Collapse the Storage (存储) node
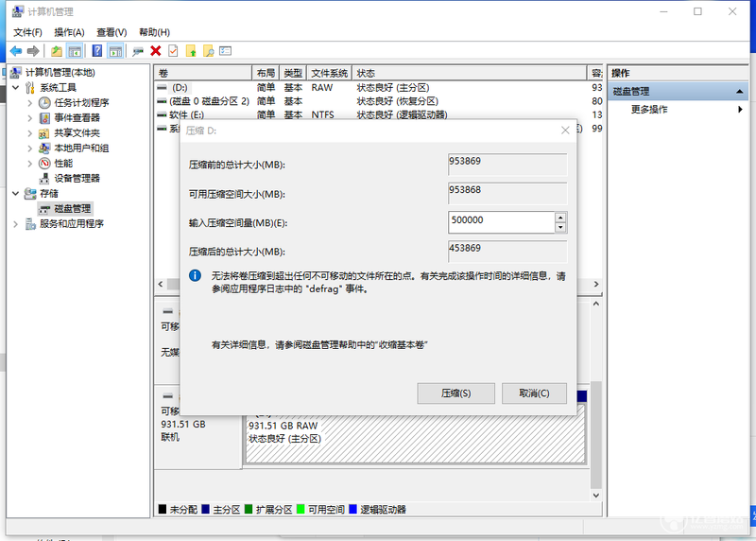 (x=15, y=194)
